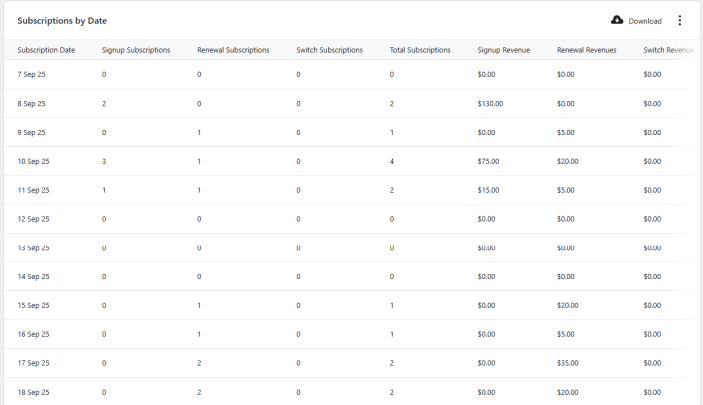703x405 pixels.
Task: Click the Download button label
Action: point(645,21)
